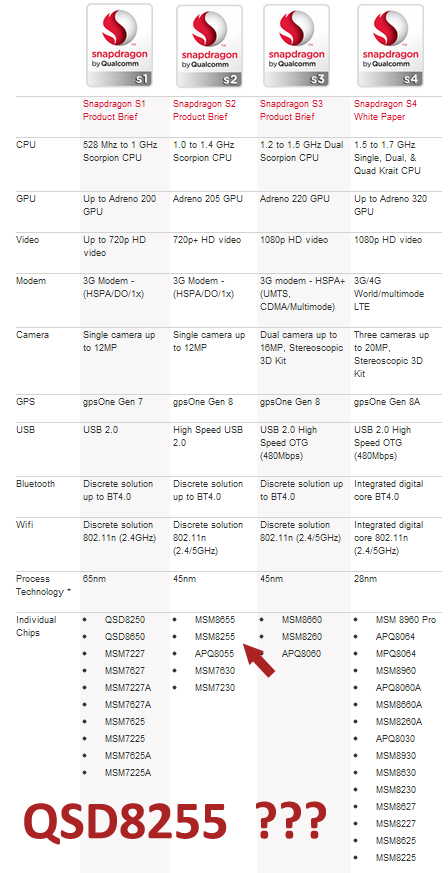Select the Individual Chips row label
The height and width of the screenshot is (873, 448).
pos(36,626)
